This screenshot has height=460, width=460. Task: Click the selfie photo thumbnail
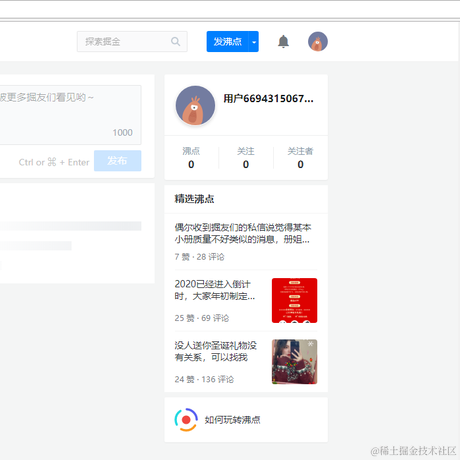tap(294, 362)
